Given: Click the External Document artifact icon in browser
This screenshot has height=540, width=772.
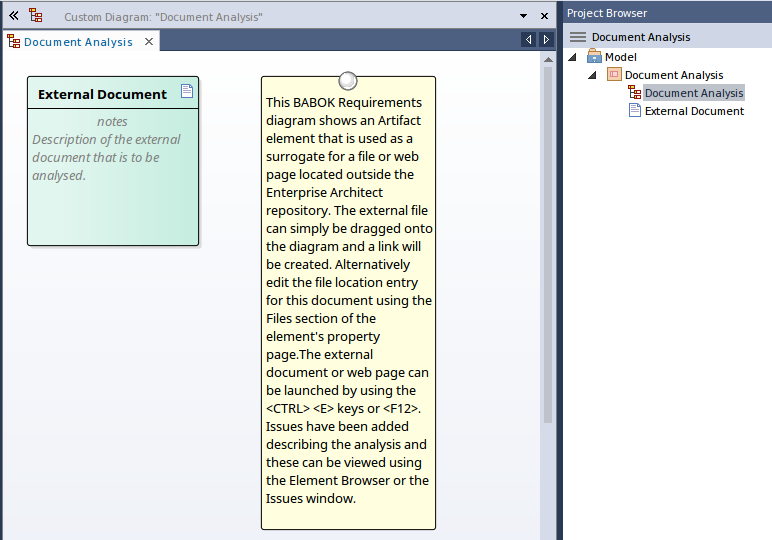Looking at the screenshot, I should (x=634, y=111).
